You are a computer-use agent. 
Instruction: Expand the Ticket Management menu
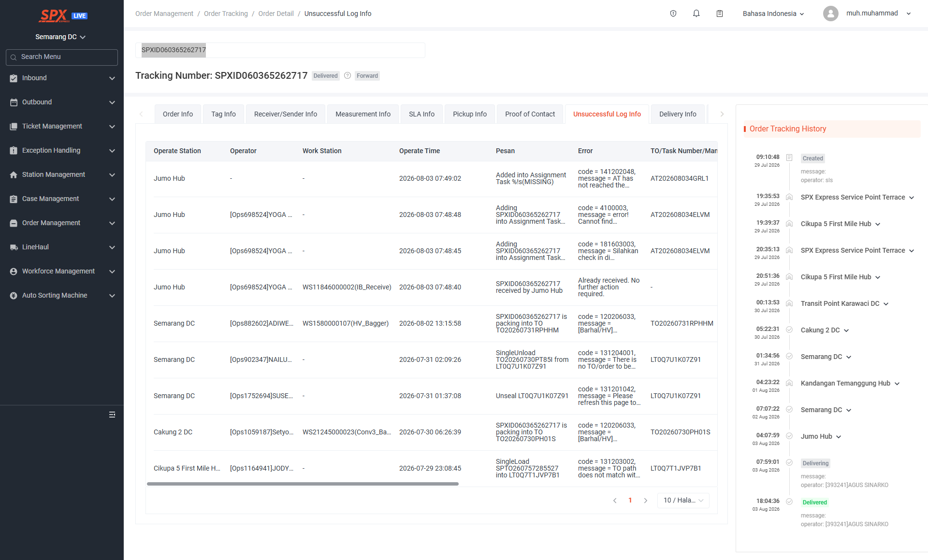coord(112,127)
